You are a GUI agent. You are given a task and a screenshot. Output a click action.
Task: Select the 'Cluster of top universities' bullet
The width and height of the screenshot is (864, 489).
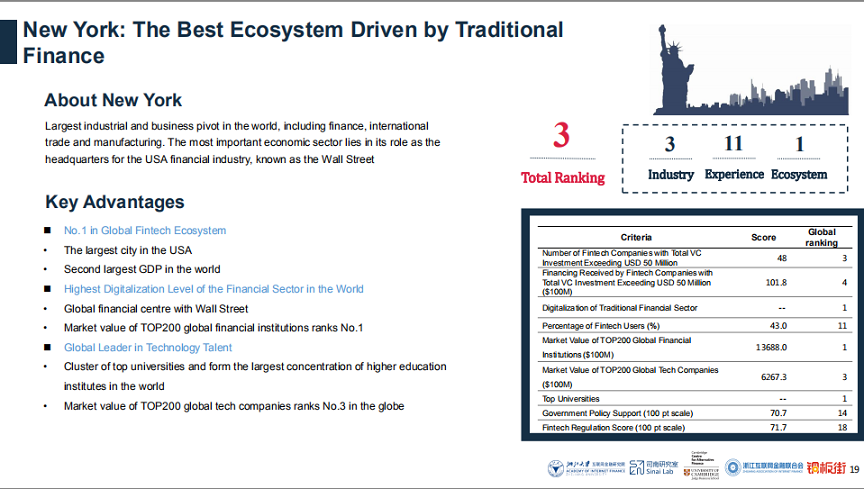pyautogui.click(x=255, y=376)
